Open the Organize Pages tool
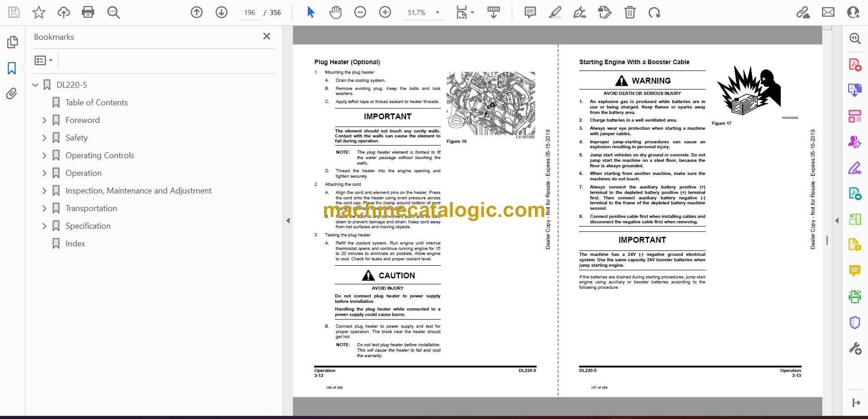The height and width of the screenshot is (419, 868). tap(855, 116)
